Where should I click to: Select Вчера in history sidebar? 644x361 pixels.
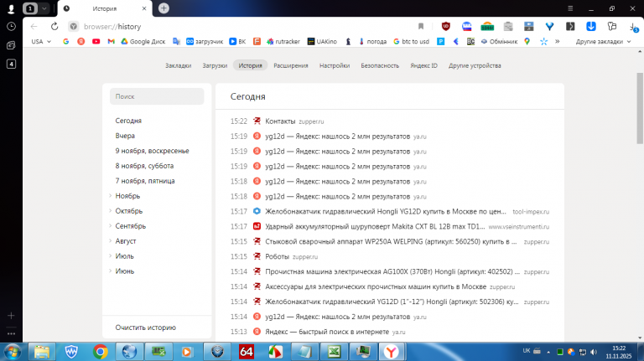(x=125, y=136)
